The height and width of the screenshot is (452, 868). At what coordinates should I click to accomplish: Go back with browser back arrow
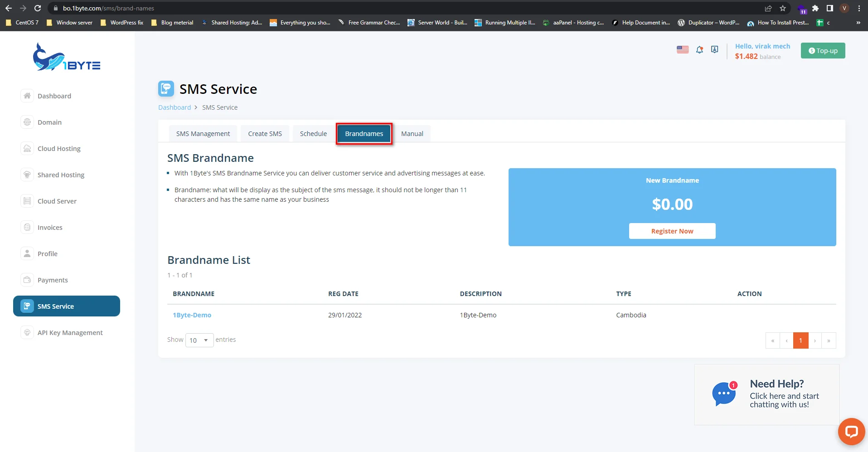point(9,8)
